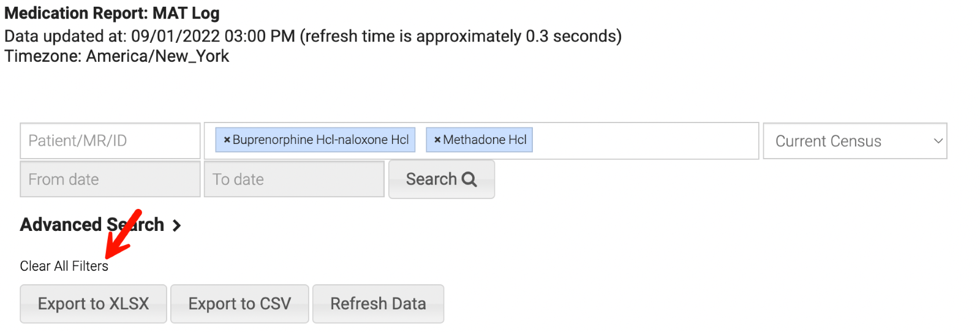Remove the Methadone Hcl filter tag
Viewport: 980px width, 332px height.
pyautogui.click(x=437, y=140)
